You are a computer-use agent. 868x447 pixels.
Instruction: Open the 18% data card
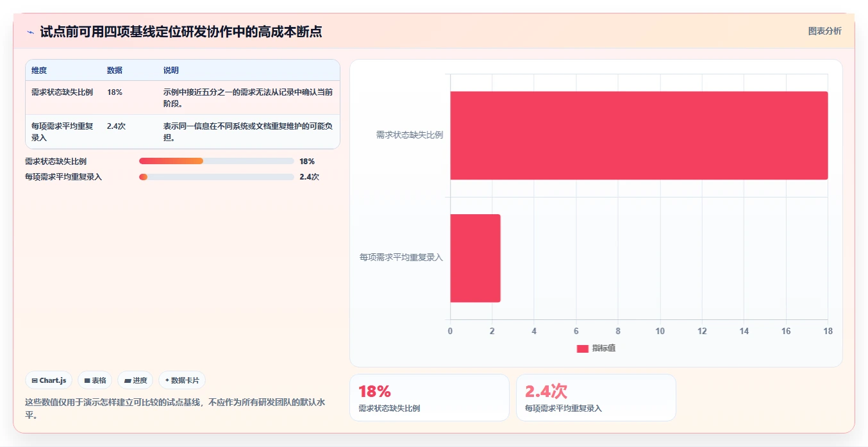coord(430,398)
